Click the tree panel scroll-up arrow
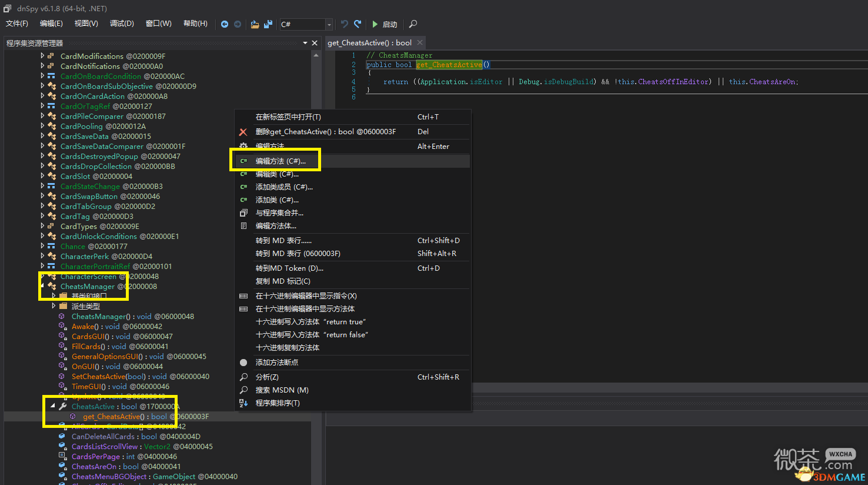 (x=316, y=55)
